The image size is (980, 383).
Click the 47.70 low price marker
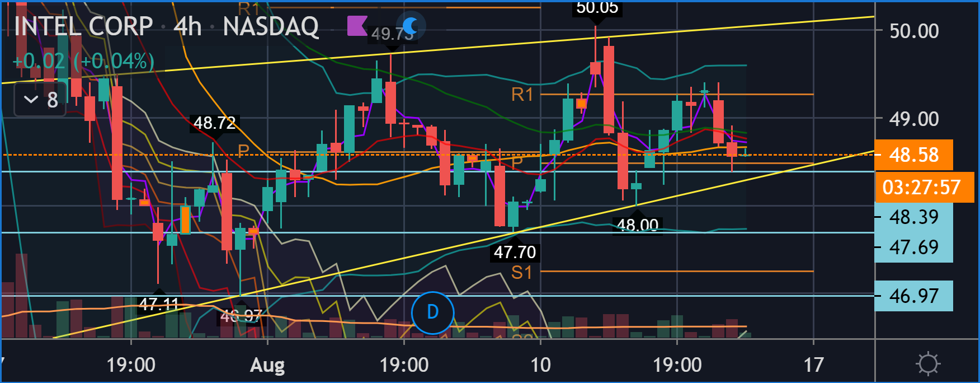(515, 252)
